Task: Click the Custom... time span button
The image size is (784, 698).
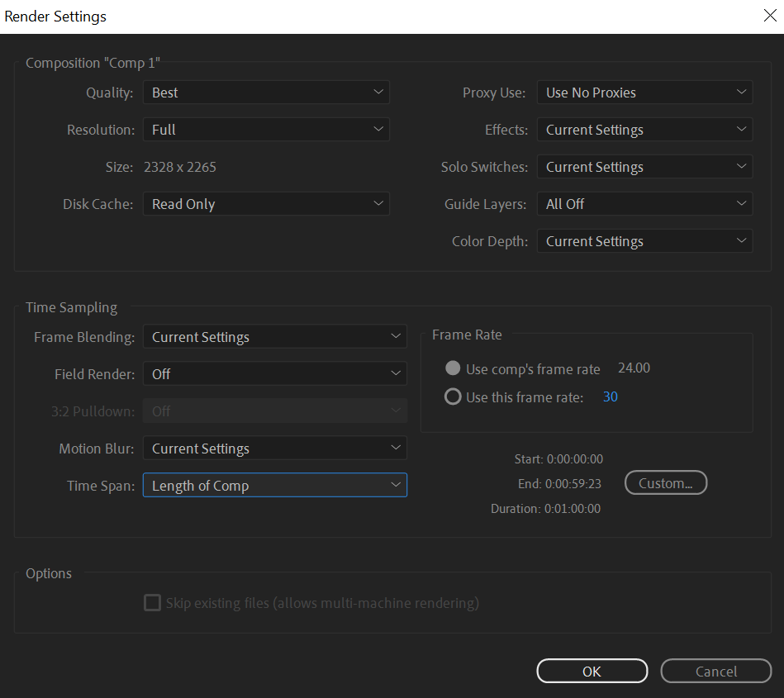Action: pos(665,483)
